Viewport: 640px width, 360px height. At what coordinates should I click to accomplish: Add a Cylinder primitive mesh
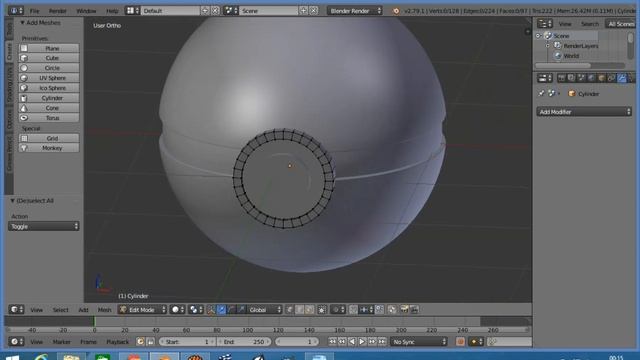coord(49,98)
